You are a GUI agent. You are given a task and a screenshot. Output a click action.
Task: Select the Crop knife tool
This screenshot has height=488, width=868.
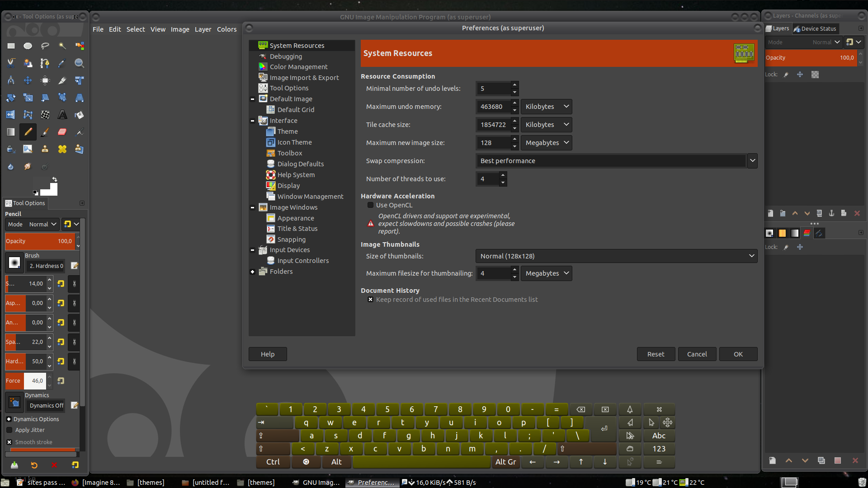[x=62, y=80]
